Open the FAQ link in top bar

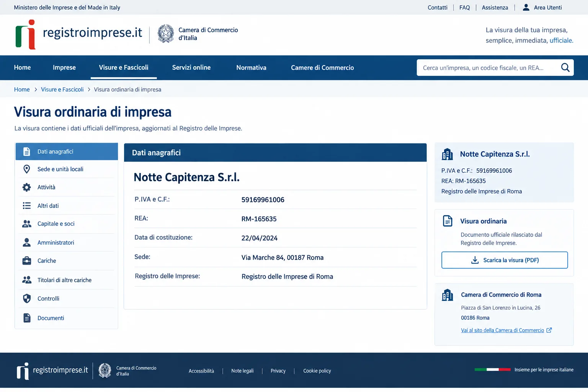[x=465, y=8]
